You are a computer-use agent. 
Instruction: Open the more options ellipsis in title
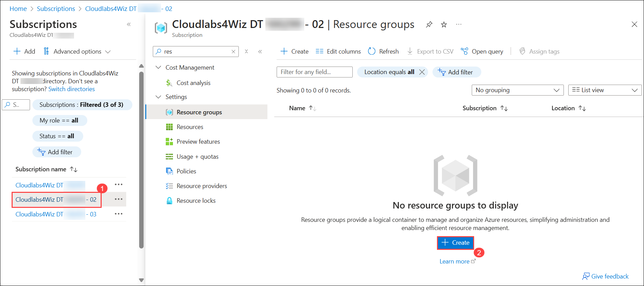point(459,25)
